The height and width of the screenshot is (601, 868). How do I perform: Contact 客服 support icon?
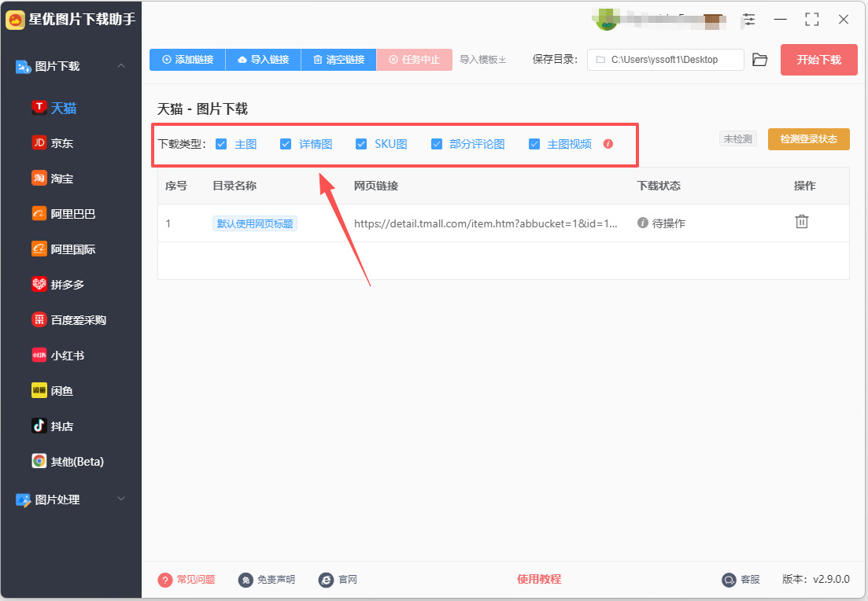click(729, 580)
